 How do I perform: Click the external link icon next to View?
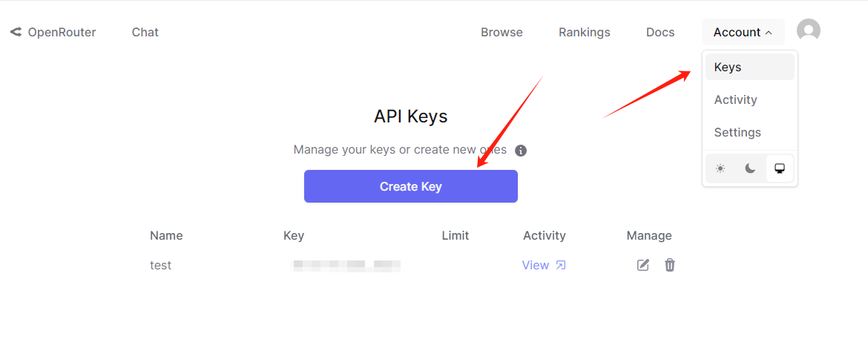point(561,265)
